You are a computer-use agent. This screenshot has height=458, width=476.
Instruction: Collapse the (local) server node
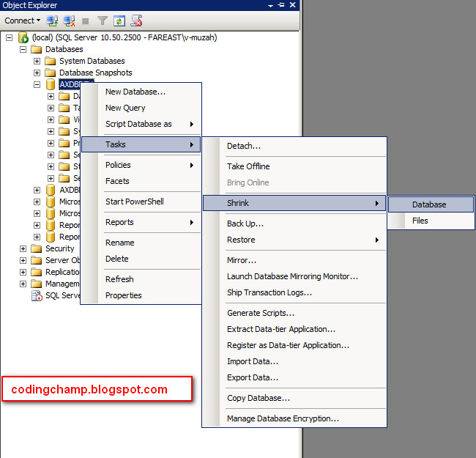[10, 38]
